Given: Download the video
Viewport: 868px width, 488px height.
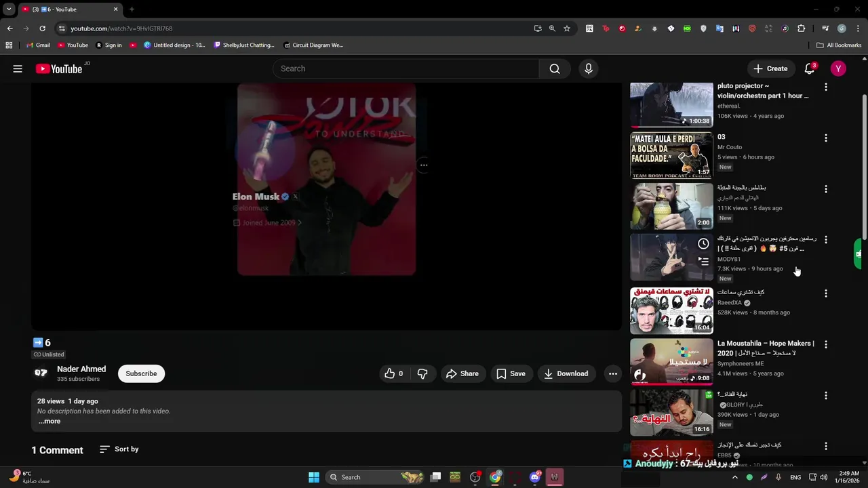Looking at the screenshot, I should point(566,373).
